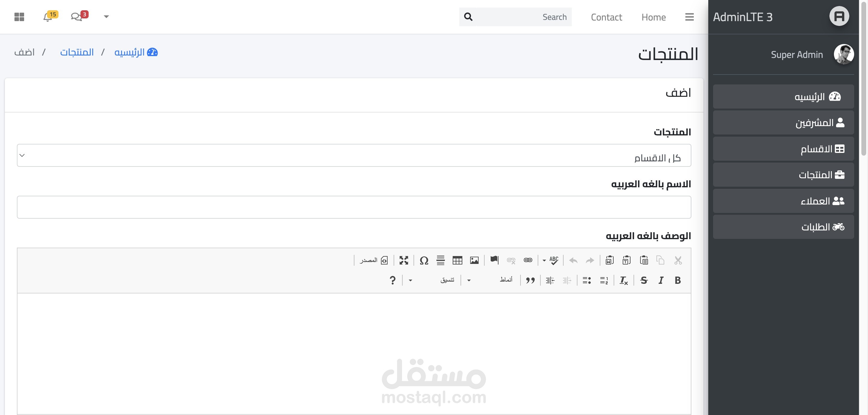Toggle strikethrough text formatting
This screenshot has height=415, width=868.
[x=643, y=280]
